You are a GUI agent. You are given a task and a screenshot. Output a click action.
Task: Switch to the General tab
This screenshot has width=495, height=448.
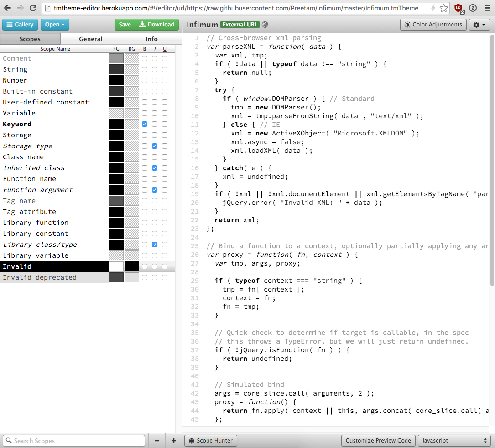[91, 39]
